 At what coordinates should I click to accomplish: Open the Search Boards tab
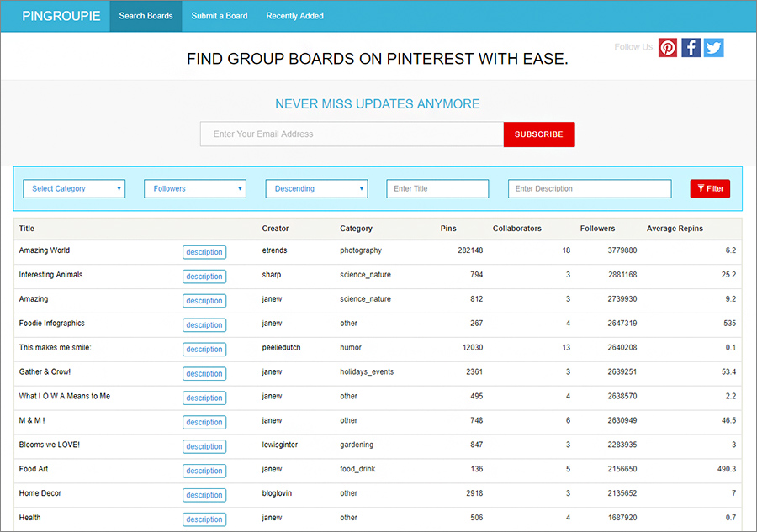coord(146,16)
